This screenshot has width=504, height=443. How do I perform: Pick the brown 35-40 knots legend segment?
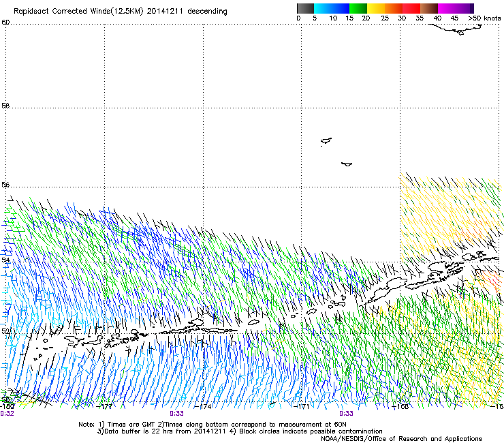coord(429,8)
